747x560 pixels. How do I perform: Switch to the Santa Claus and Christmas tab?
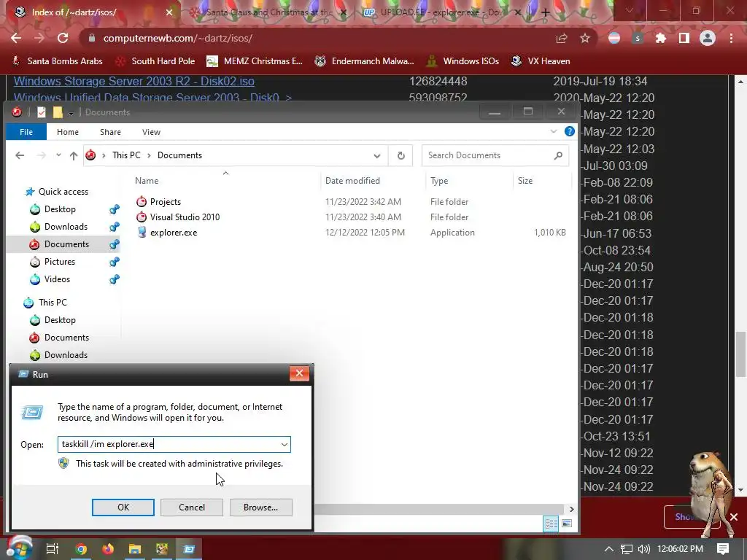coord(268,12)
